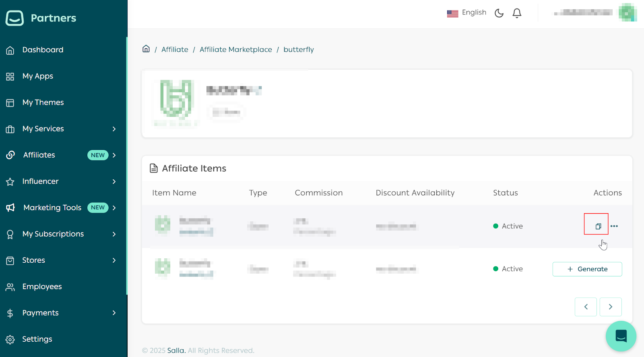This screenshot has height=357, width=644.
Task: Click the Dashboard sidebar item
Action: (x=43, y=50)
